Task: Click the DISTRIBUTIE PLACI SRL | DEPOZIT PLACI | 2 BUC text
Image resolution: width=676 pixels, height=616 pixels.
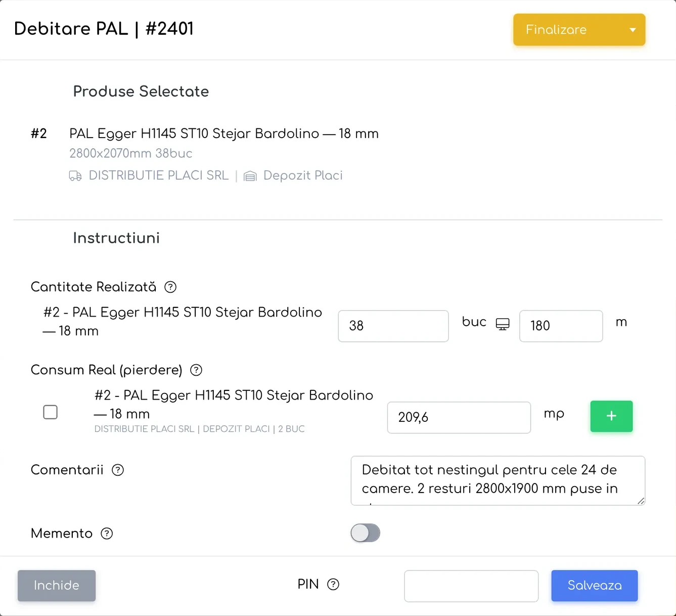Action: point(200,429)
